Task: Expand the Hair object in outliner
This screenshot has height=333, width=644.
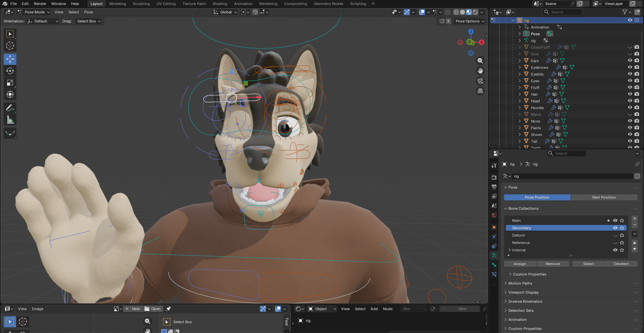Action: 520,94
